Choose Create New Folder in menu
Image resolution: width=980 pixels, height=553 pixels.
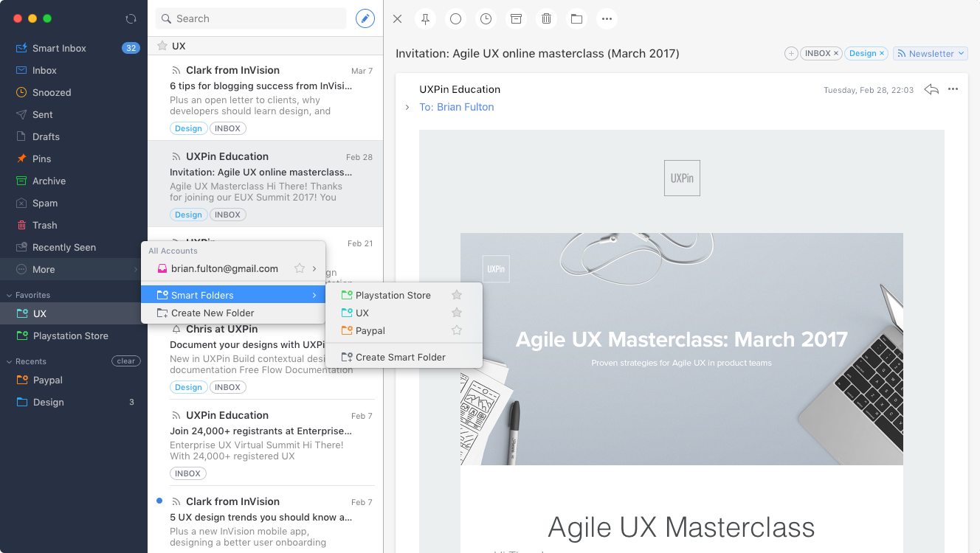233,313
